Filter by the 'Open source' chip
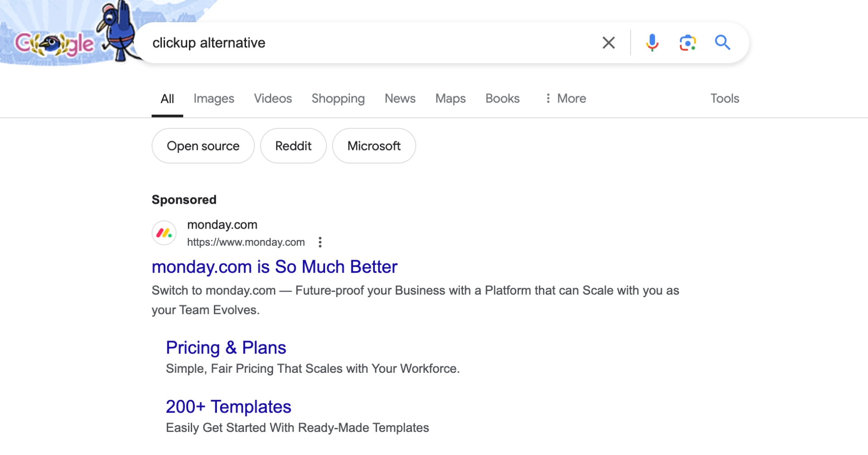Viewport: 868px width, 455px height. (203, 146)
